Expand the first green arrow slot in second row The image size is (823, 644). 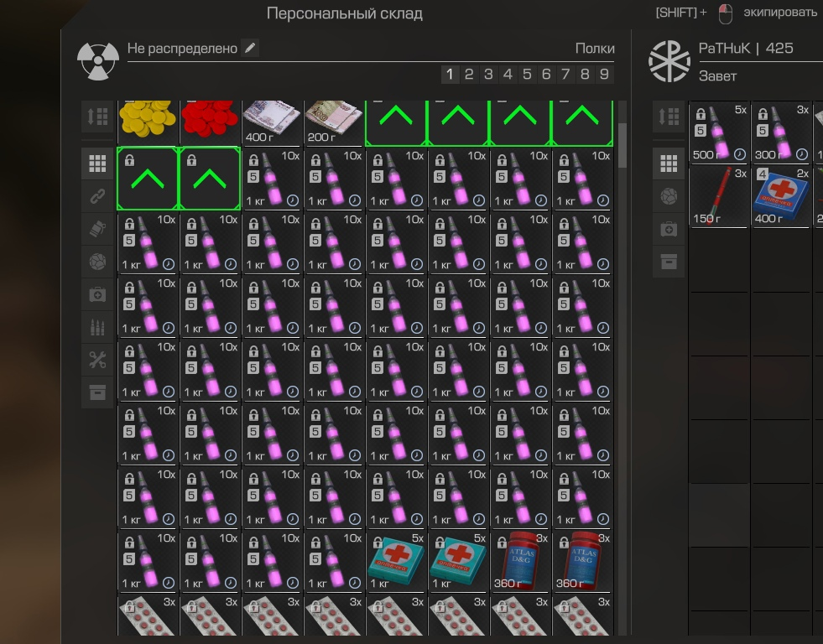point(148,178)
